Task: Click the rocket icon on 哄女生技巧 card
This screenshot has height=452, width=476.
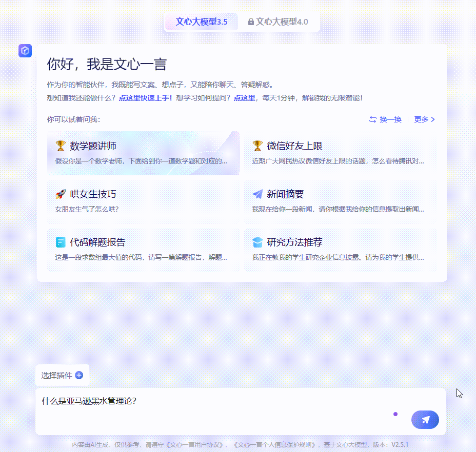Action: point(61,194)
